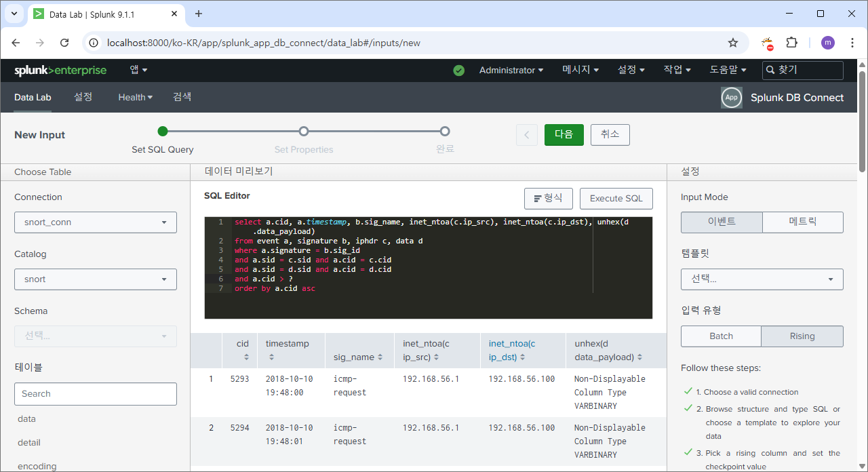Click cid value 5294

pyautogui.click(x=240, y=427)
